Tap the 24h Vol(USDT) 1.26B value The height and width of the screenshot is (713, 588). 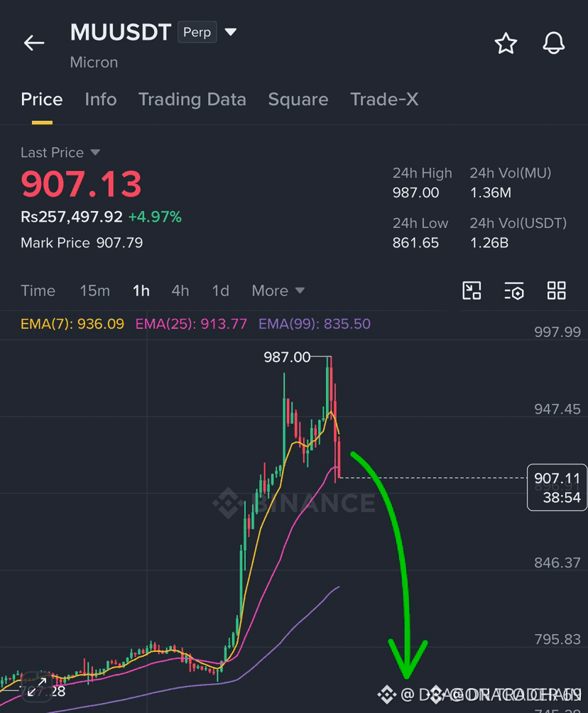pyautogui.click(x=489, y=243)
